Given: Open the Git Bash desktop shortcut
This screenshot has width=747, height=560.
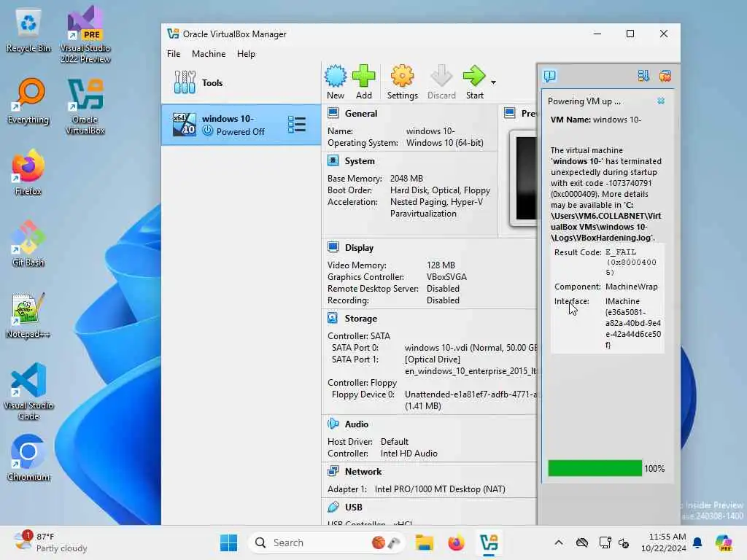Looking at the screenshot, I should click(x=28, y=244).
